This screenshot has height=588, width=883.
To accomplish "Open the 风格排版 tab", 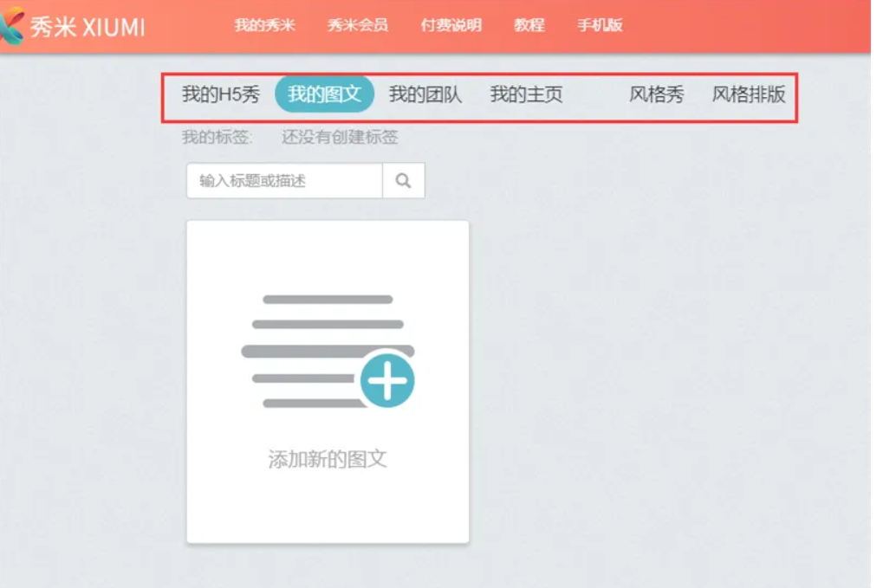I will point(749,94).
